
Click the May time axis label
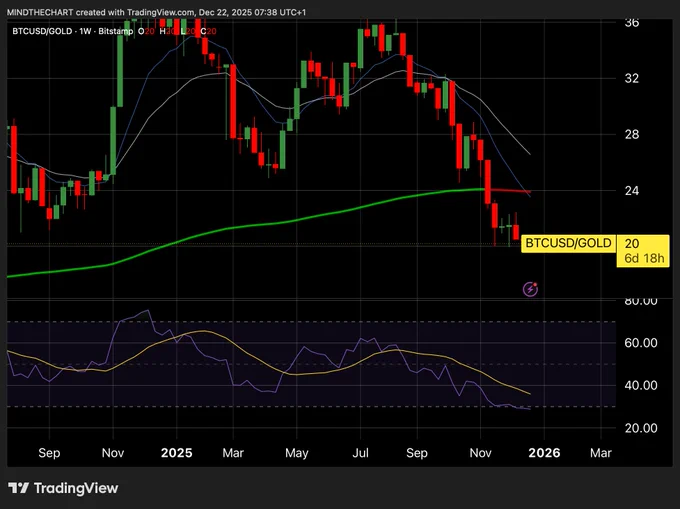click(297, 454)
